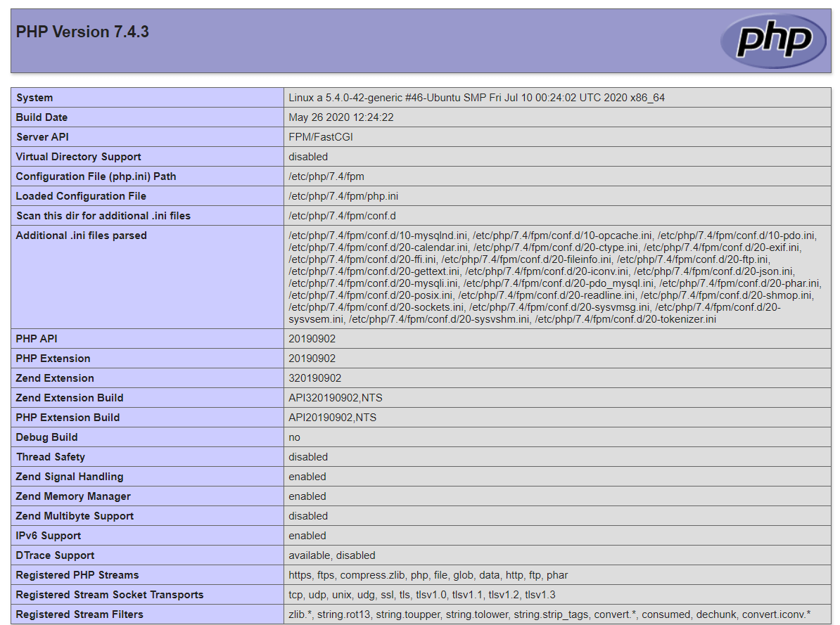Select the 'API320190902,NTS' value
Screen dimensions: 840x625
coord(336,398)
